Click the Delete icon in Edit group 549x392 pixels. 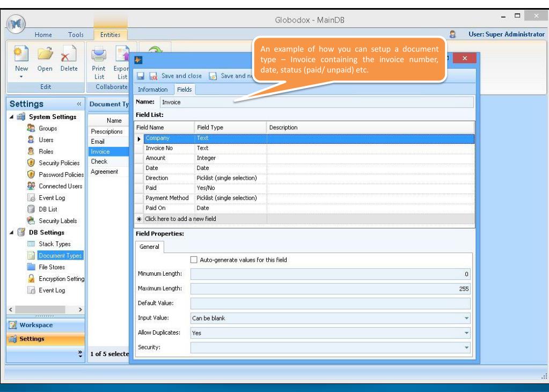tap(69, 54)
